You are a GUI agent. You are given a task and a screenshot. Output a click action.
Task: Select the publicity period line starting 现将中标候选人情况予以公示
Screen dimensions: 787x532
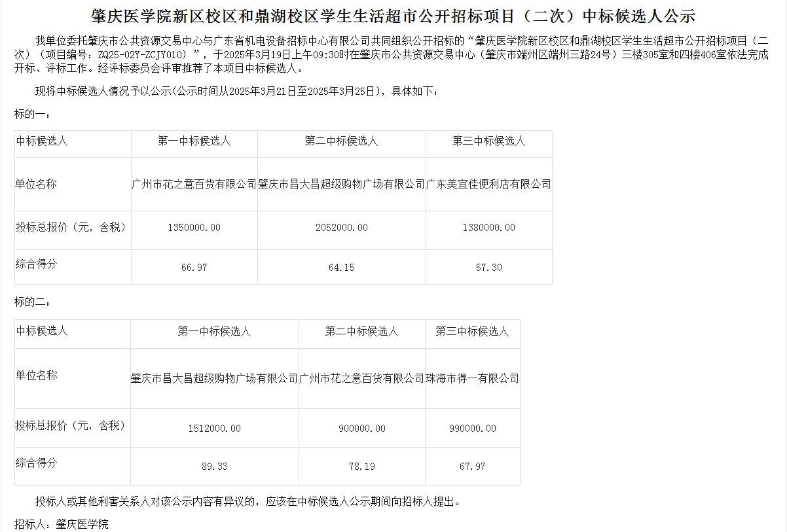pyautogui.click(x=236, y=91)
